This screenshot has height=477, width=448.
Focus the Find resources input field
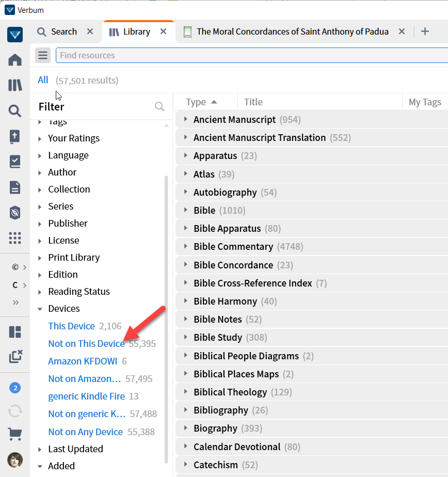(252, 55)
